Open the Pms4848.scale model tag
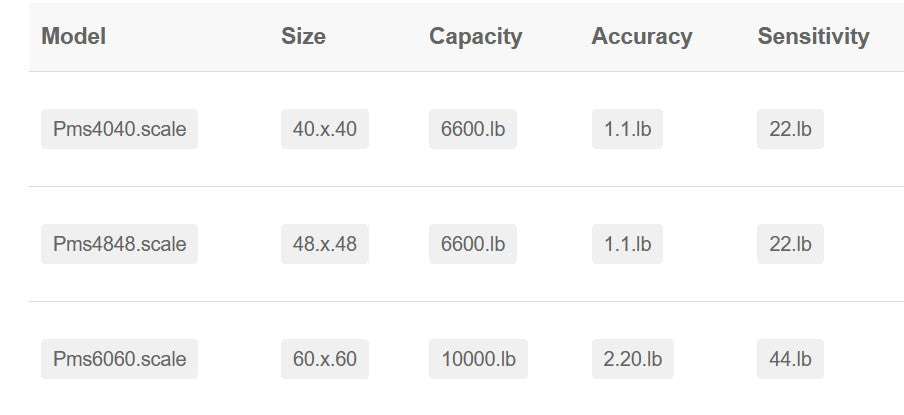The image size is (904, 415). pyautogui.click(x=119, y=244)
